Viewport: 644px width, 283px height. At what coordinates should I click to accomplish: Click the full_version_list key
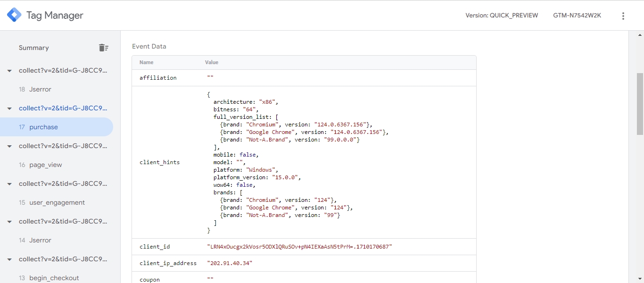pyautogui.click(x=241, y=117)
